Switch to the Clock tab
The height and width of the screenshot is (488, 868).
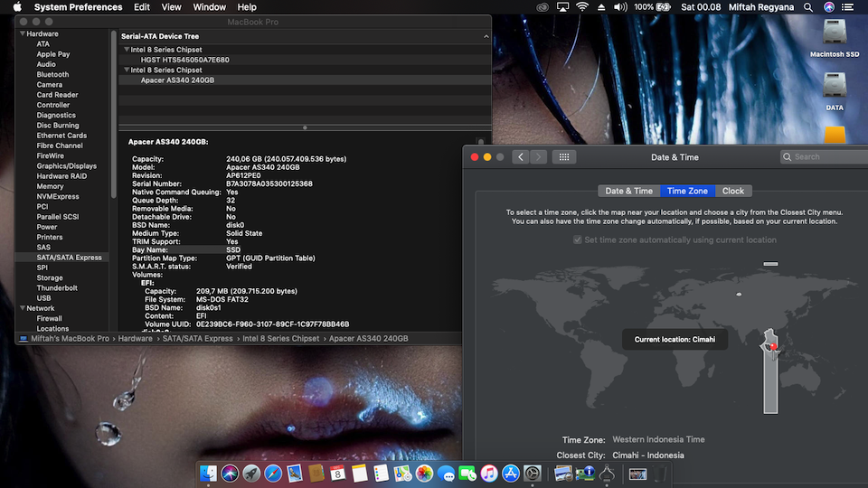pyautogui.click(x=732, y=191)
